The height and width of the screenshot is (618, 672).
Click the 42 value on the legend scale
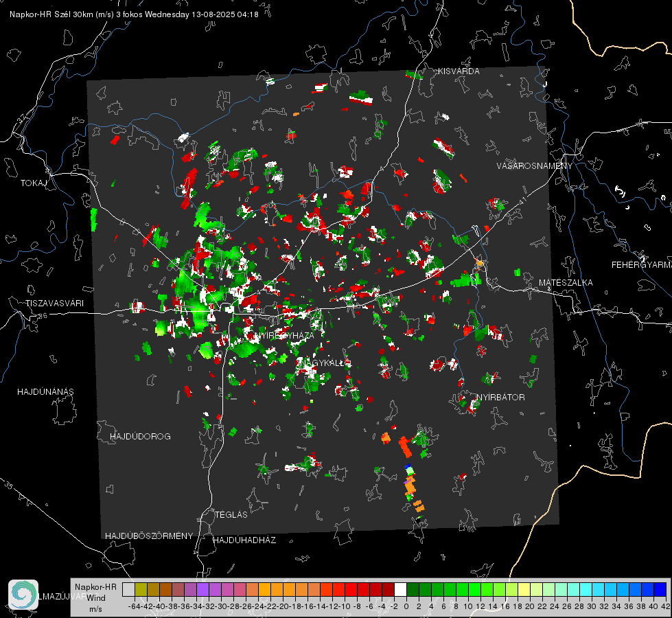coord(666,606)
